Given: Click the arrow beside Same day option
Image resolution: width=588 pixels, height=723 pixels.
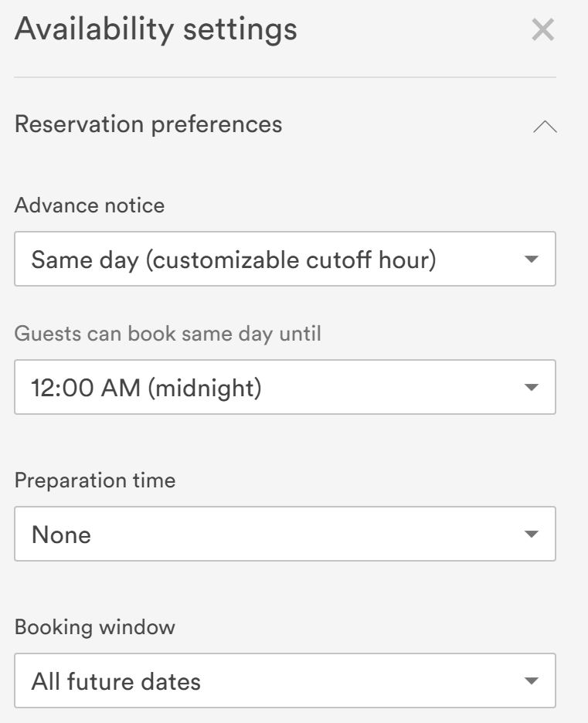Looking at the screenshot, I should click(531, 260).
